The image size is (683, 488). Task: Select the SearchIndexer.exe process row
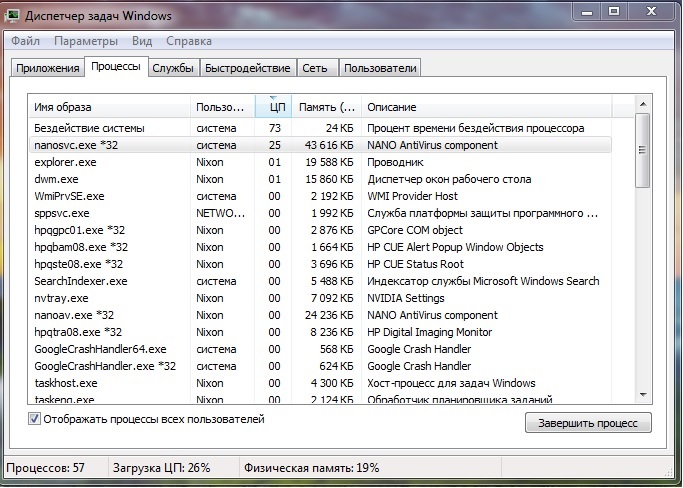(x=80, y=281)
